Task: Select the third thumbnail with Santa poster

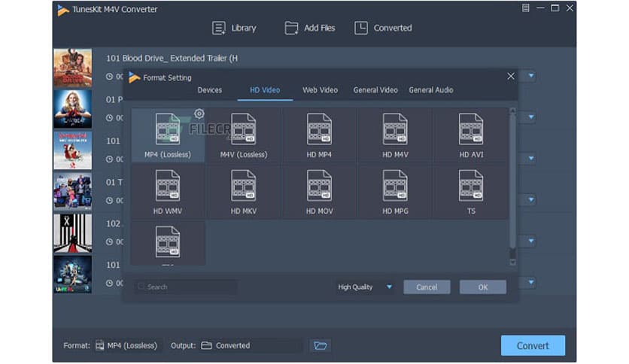Action: tap(73, 150)
